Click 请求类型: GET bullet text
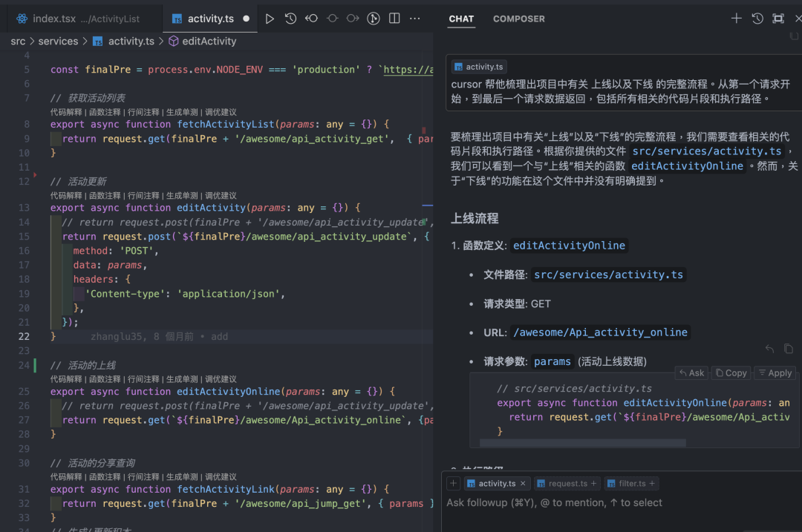The width and height of the screenshot is (802, 532). pyautogui.click(x=517, y=304)
